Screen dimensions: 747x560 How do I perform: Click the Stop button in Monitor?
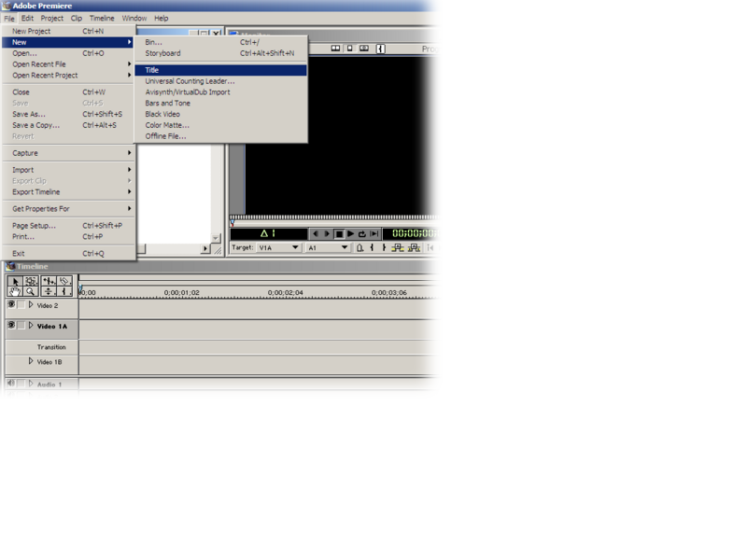pyautogui.click(x=339, y=234)
